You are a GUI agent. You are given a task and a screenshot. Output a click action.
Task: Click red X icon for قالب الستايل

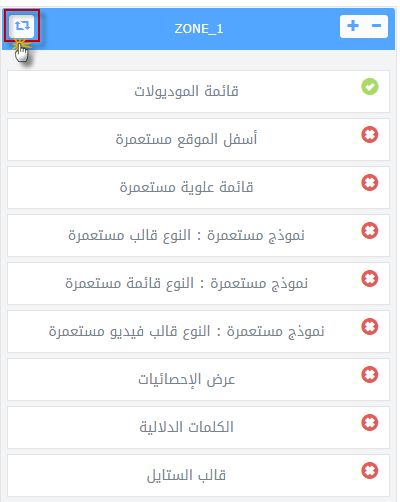tap(370, 471)
